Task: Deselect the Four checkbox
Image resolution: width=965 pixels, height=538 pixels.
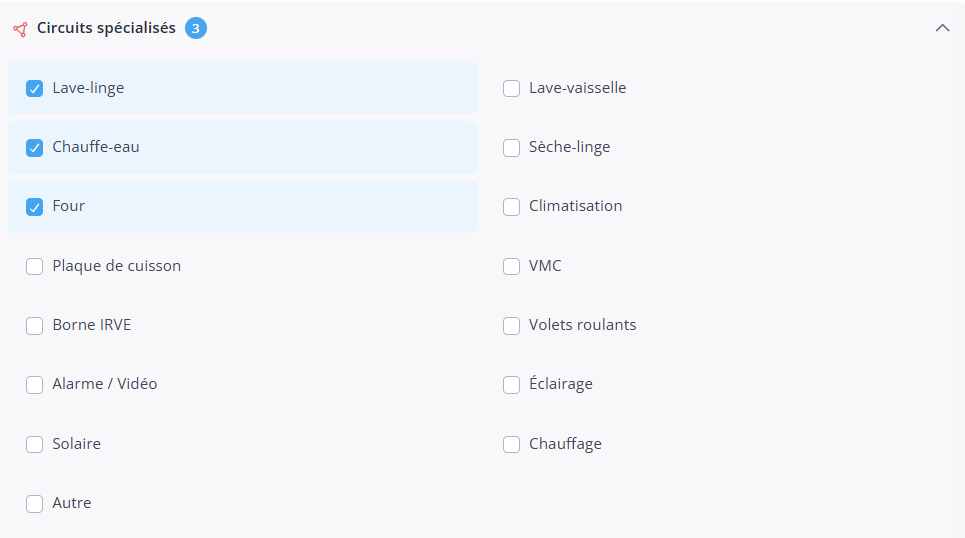Action: [34, 207]
